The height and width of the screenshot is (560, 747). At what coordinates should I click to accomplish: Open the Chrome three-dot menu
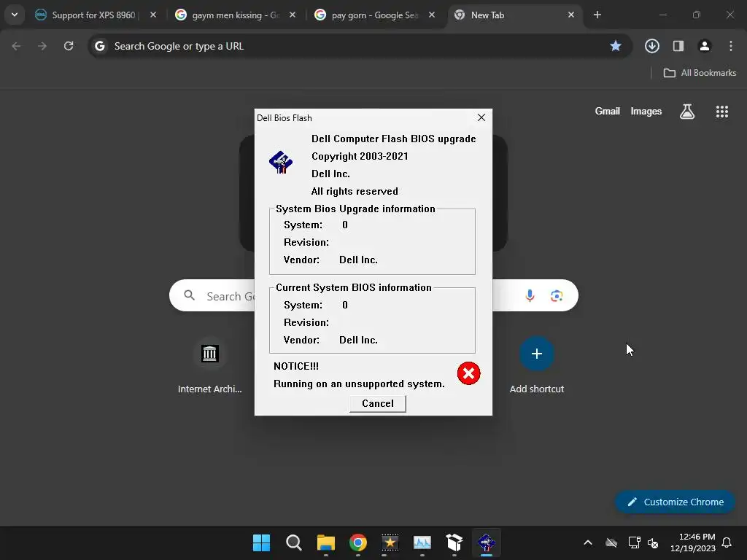click(731, 46)
